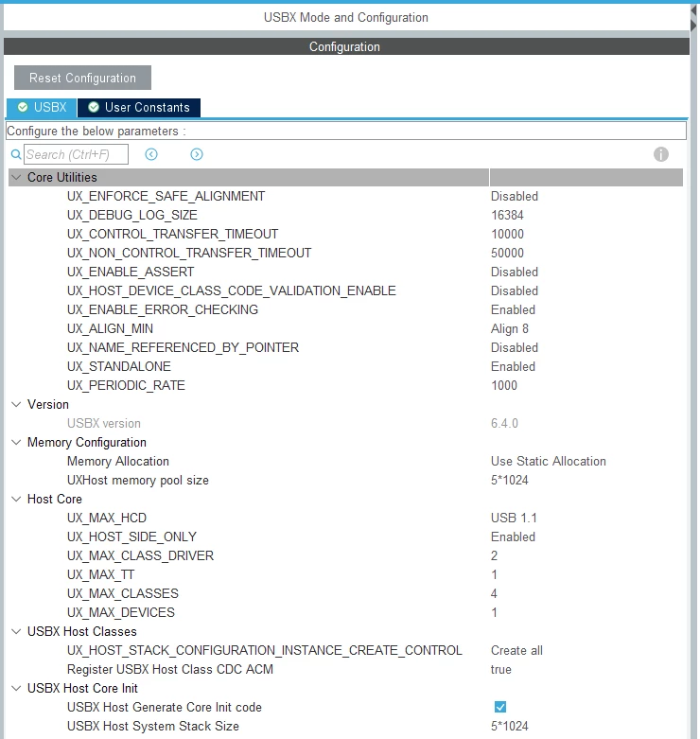Click USBX Mode and Configuration title
700x739 pixels.
pyautogui.click(x=346, y=17)
